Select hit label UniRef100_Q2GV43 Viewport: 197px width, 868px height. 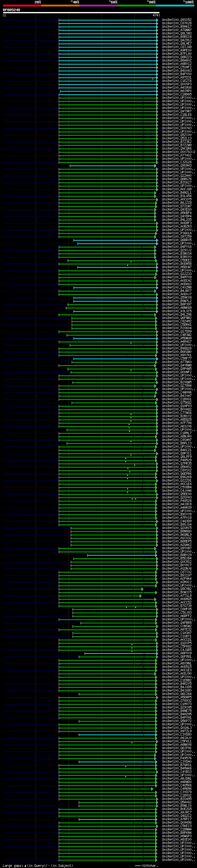[177, 498]
